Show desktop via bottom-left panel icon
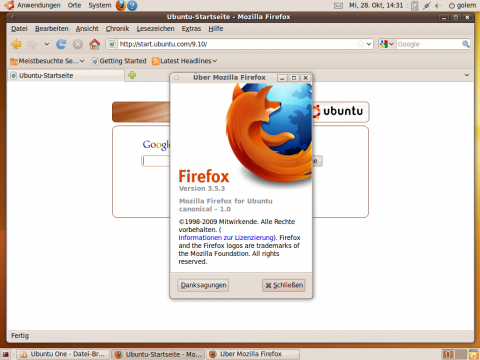480x360 pixels. click(x=6, y=354)
